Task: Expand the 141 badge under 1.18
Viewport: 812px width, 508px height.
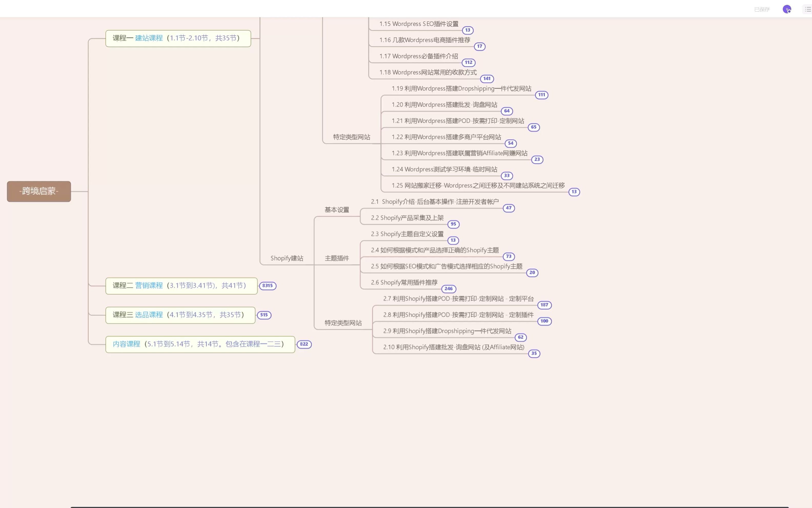Action: [x=487, y=79]
